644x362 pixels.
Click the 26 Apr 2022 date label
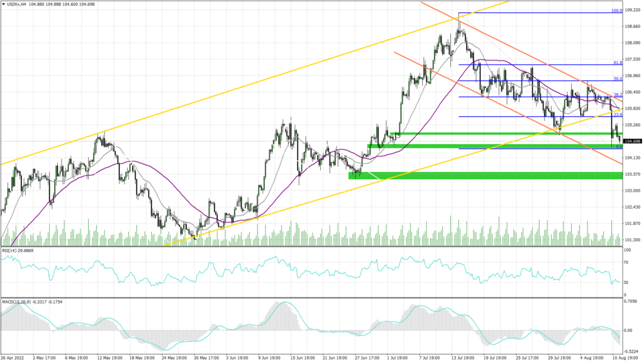click(14, 358)
